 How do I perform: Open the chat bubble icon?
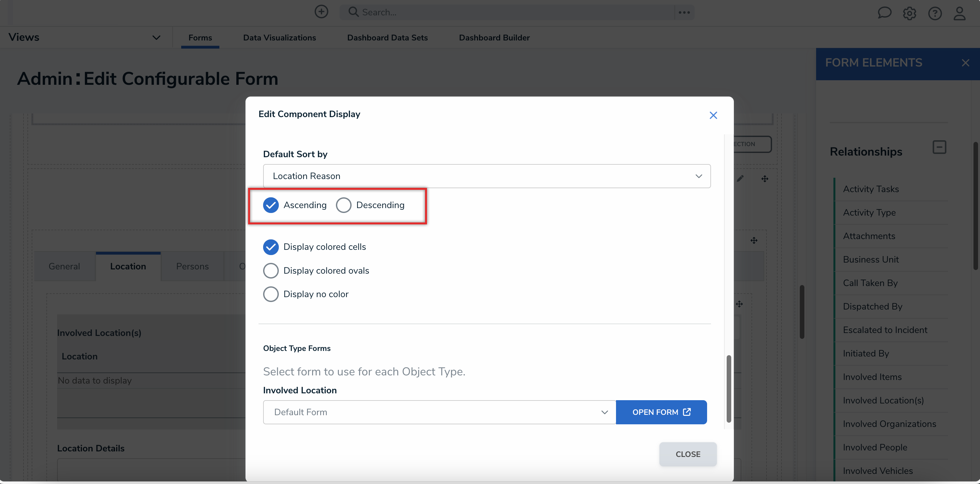(884, 12)
